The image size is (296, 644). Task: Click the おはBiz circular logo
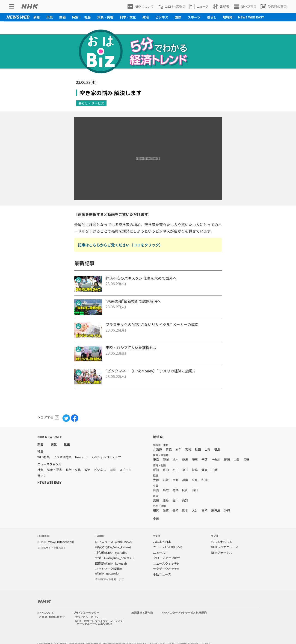(x=101, y=51)
